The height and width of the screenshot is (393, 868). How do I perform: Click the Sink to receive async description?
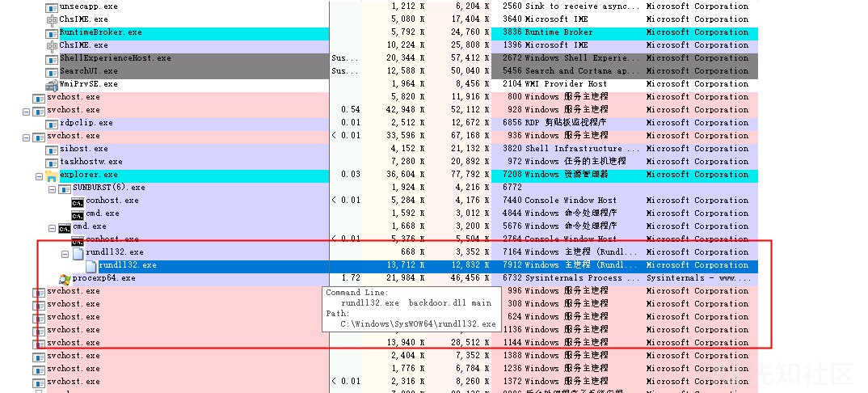click(x=581, y=6)
